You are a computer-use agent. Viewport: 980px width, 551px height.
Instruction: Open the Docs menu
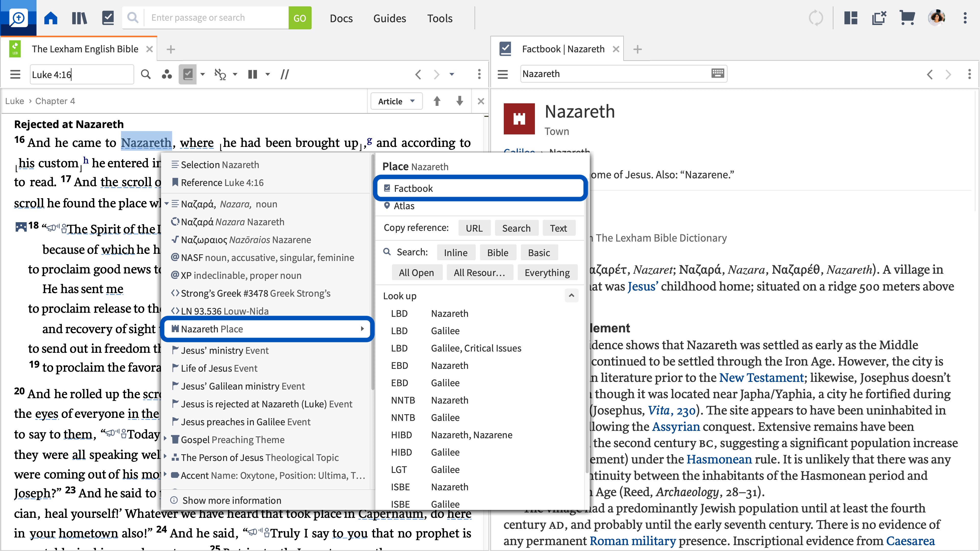pyautogui.click(x=341, y=18)
